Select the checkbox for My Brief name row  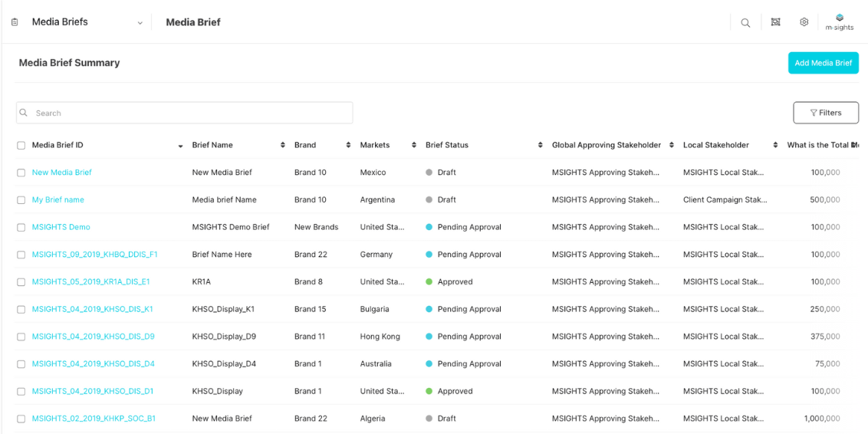tap(21, 200)
